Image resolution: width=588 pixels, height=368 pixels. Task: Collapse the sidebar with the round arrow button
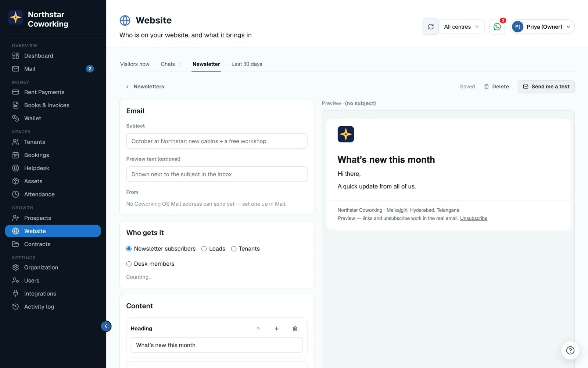[x=106, y=326]
